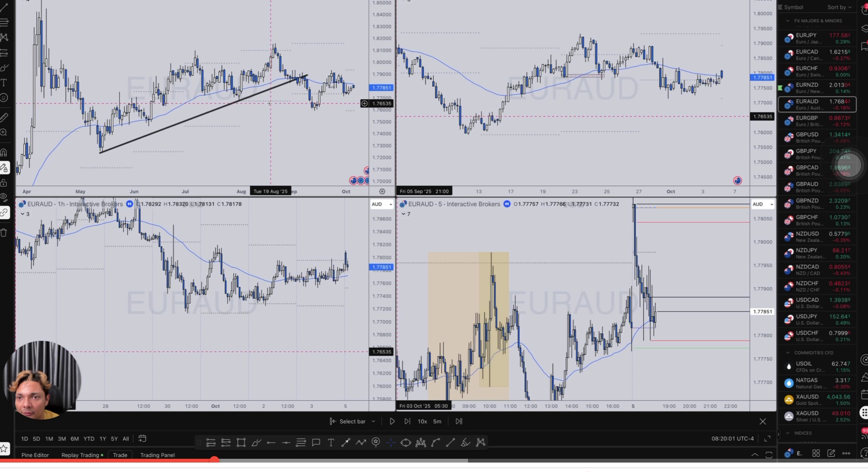
Task: Select the zoom in magnifier tool
Action: click(4, 133)
